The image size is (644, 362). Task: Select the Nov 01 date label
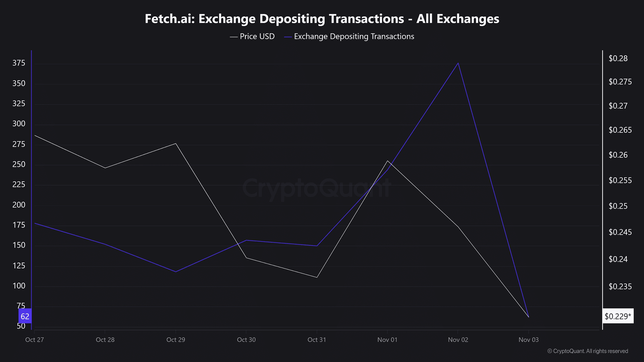(x=387, y=340)
